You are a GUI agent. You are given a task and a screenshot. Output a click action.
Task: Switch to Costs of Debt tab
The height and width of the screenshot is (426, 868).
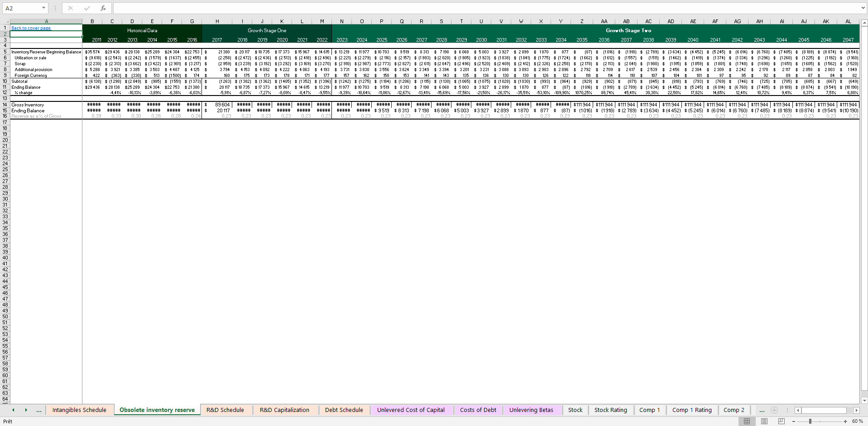(x=478, y=410)
